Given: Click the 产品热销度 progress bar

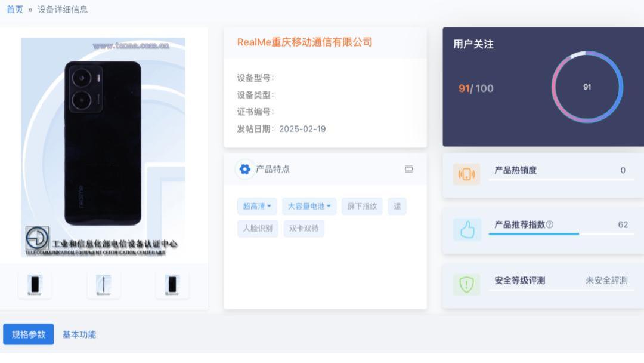Looking at the screenshot, I should click(562, 180).
